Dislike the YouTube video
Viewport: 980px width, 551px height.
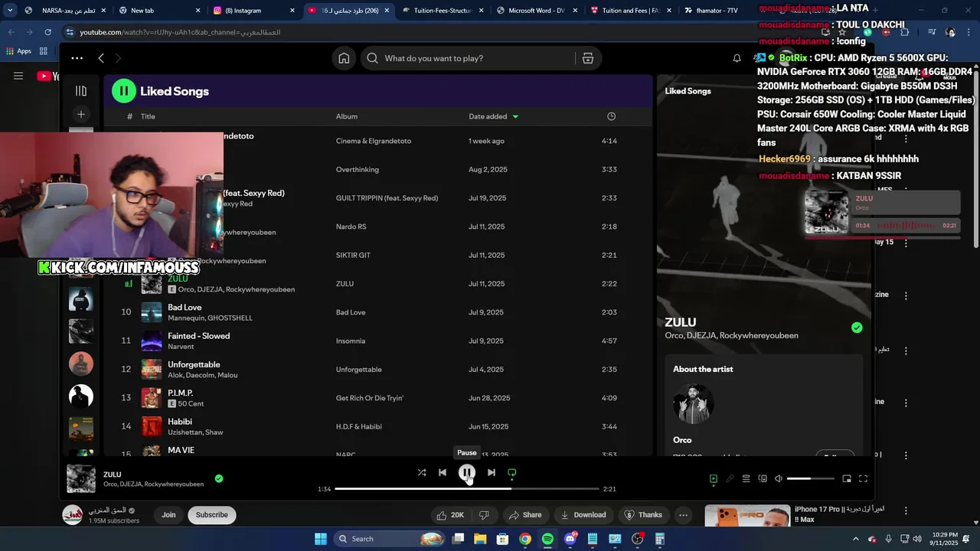coord(484,515)
